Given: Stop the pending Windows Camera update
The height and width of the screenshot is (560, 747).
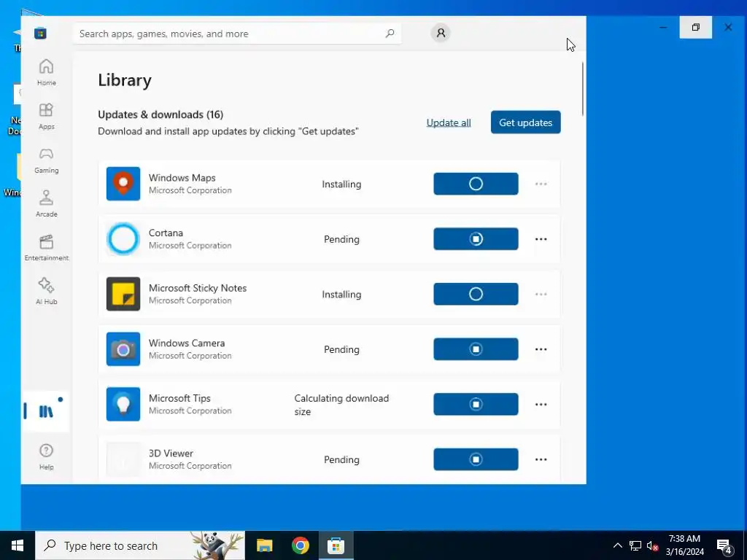Looking at the screenshot, I should [x=476, y=349].
